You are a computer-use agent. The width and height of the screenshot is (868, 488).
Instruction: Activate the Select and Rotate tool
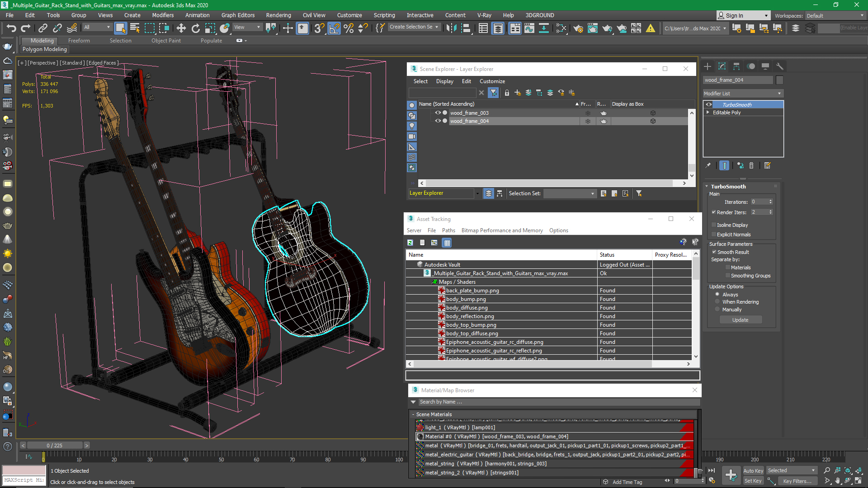(195, 28)
